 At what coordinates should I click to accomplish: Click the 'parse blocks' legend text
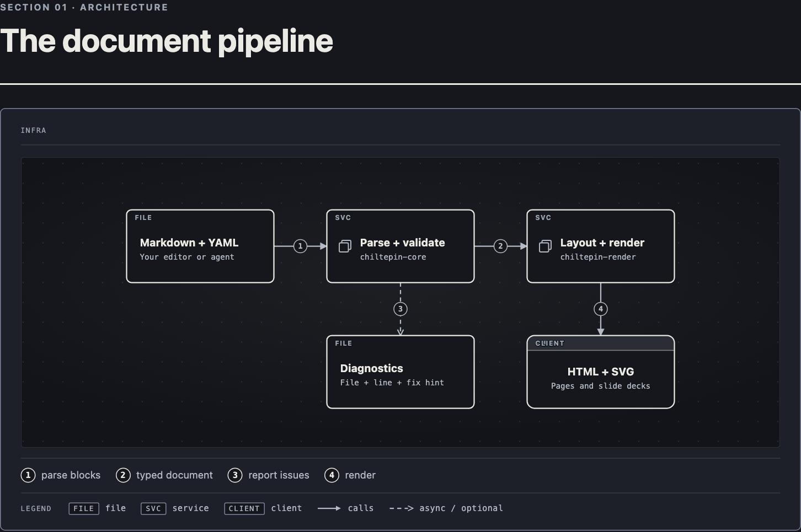pyautogui.click(x=71, y=475)
